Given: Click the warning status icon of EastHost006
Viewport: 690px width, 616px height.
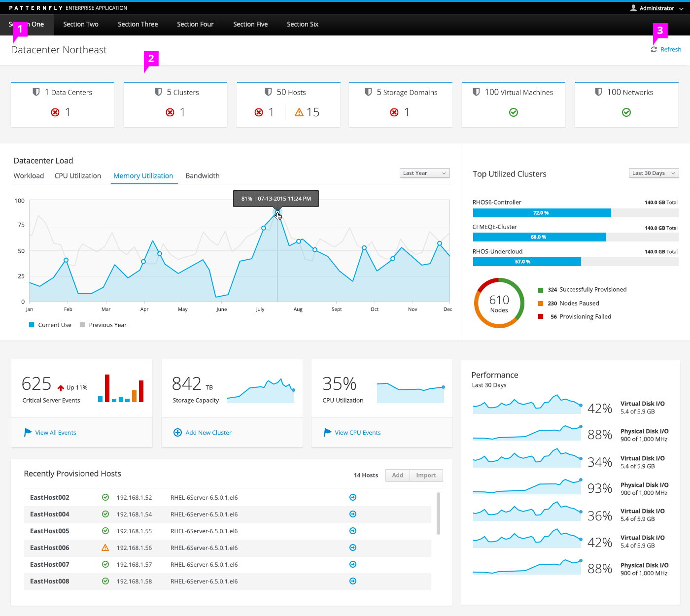Looking at the screenshot, I should 105,548.
